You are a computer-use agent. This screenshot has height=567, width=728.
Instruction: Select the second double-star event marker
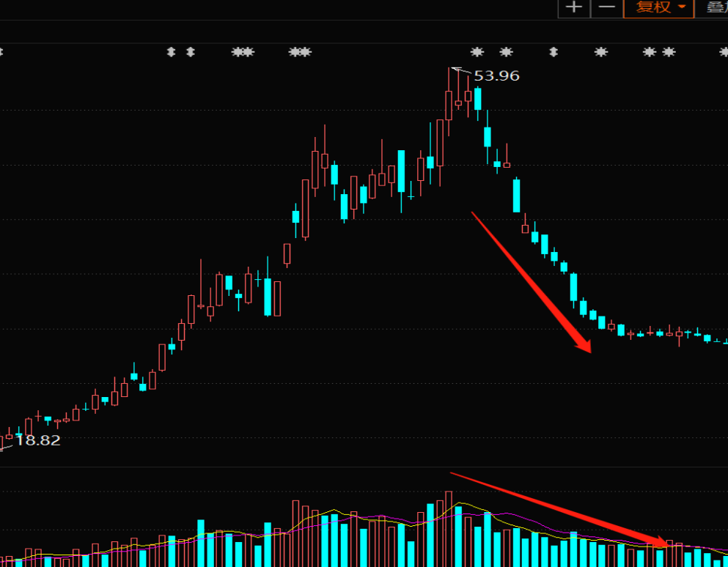pyautogui.click(x=300, y=52)
